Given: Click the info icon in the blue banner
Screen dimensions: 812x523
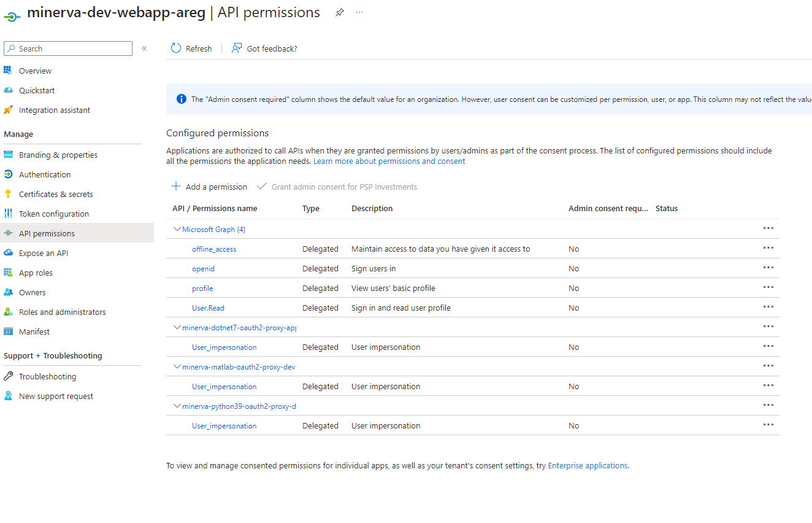Looking at the screenshot, I should pyautogui.click(x=182, y=99).
